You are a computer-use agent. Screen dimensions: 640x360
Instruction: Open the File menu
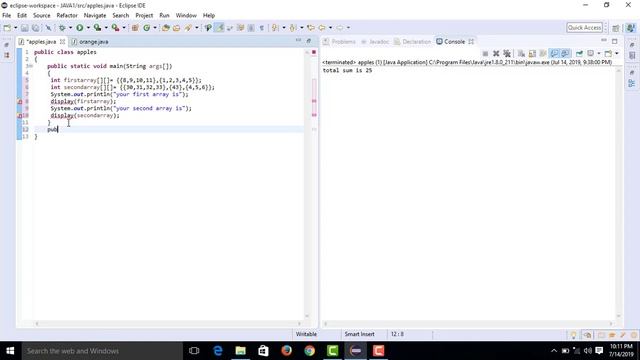tap(7, 16)
